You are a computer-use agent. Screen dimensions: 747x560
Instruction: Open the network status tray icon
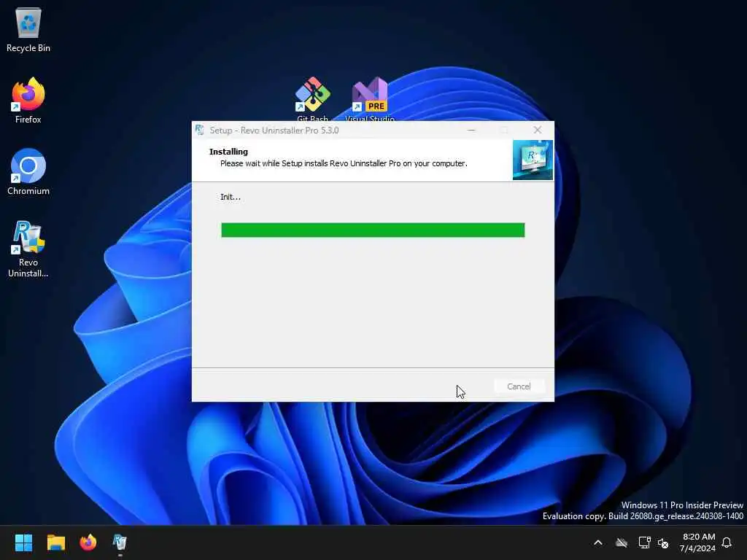click(644, 542)
